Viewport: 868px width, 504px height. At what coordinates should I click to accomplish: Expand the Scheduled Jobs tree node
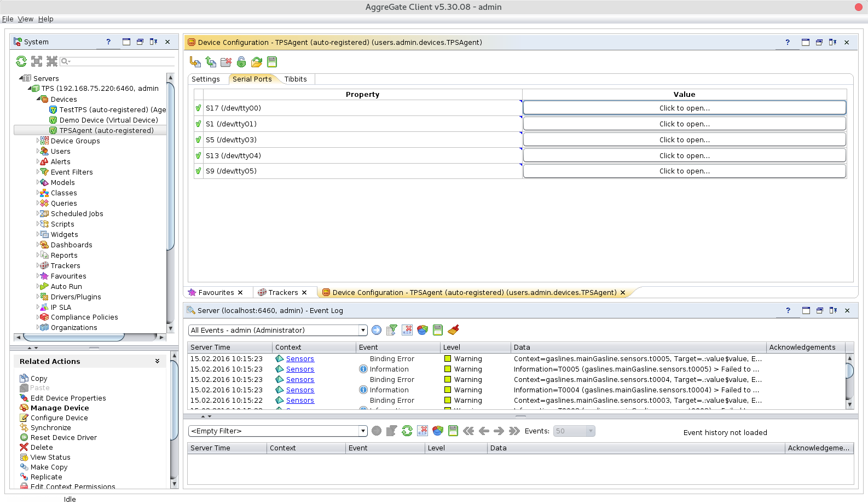(38, 213)
